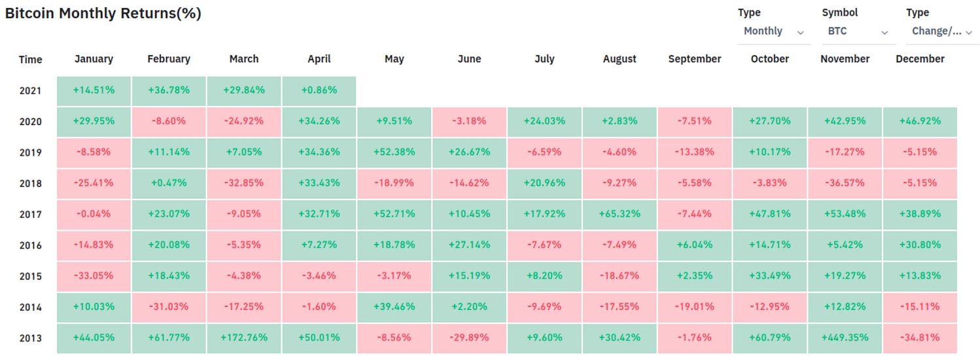This screenshot has width=980, height=363.
Task: Expand the Change type dropdown
Action: (941, 31)
